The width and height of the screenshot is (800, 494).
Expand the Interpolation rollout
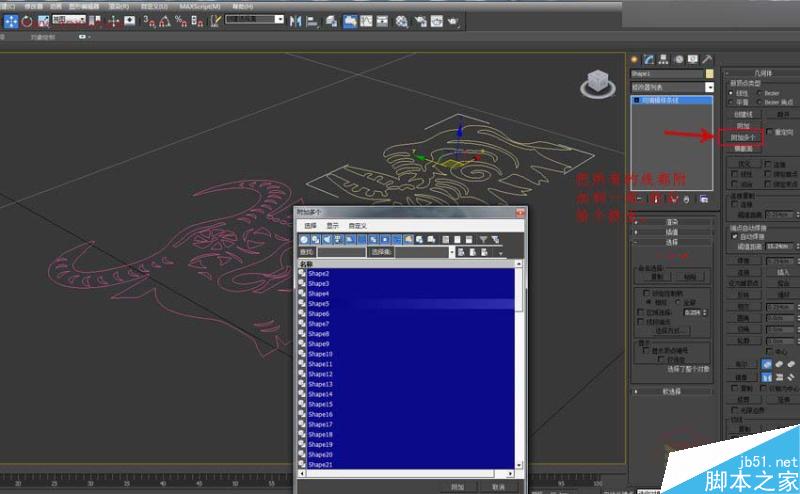(671, 232)
